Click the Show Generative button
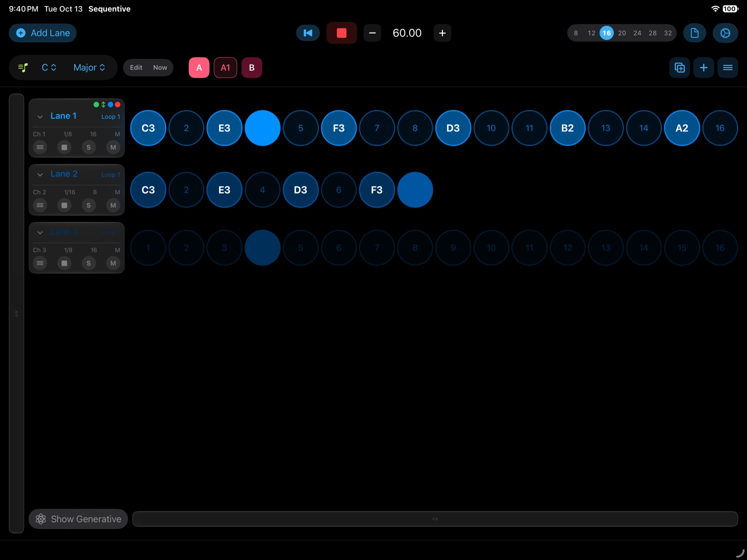Viewport: 747px width, 560px height. [x=78, y=519]
